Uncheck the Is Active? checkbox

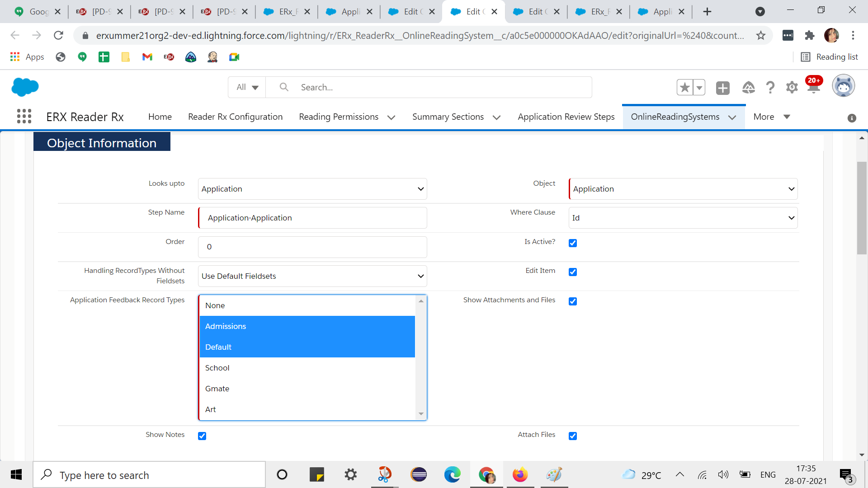(x=572, y=243)
